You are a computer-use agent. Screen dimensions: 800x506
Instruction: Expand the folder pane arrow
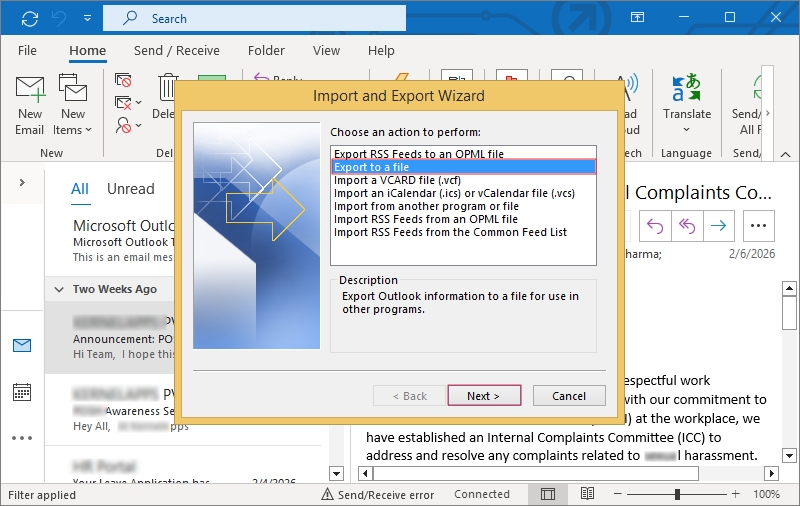click(22, 183)
